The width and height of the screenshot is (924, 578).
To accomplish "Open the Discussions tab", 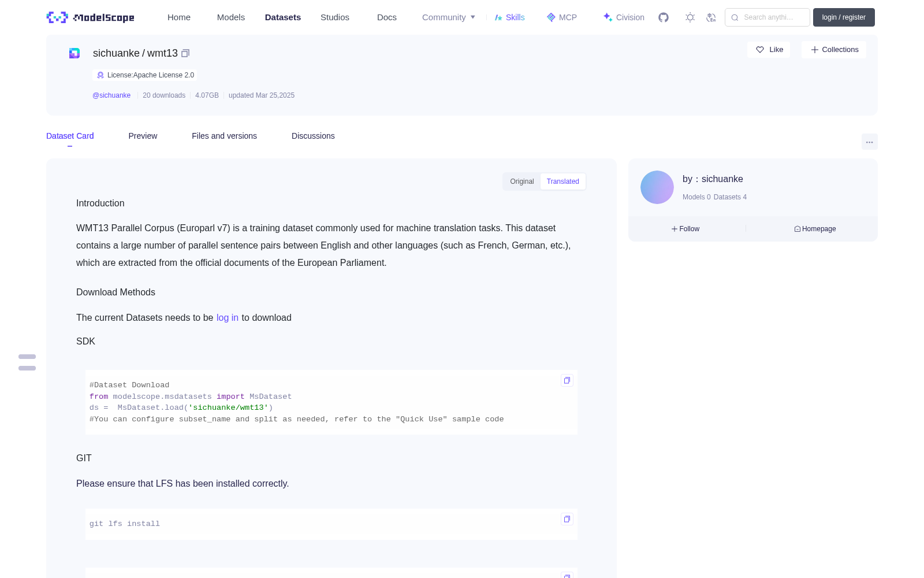I will tap(313, 136).
